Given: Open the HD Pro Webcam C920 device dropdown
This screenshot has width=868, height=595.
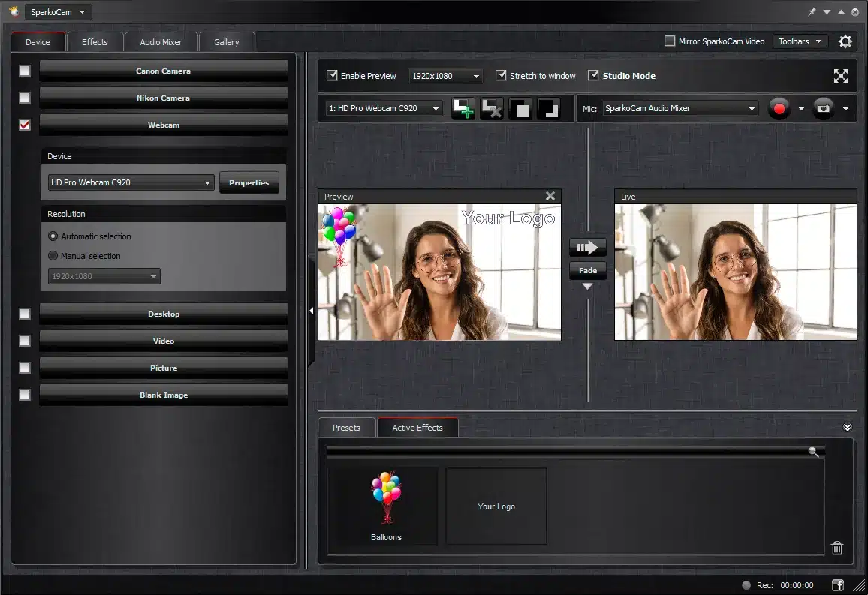Looking at the screenshot, I should click(x=131, y=182).
